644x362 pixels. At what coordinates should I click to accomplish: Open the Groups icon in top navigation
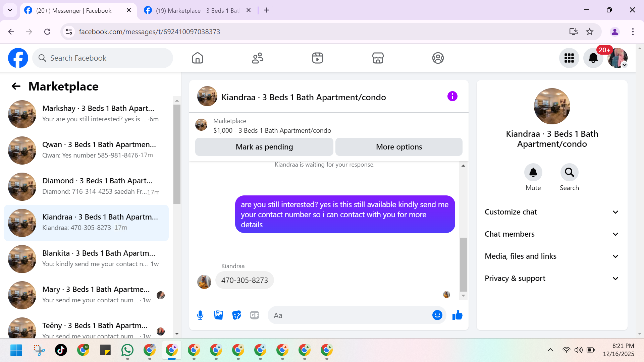coord(438,58)
